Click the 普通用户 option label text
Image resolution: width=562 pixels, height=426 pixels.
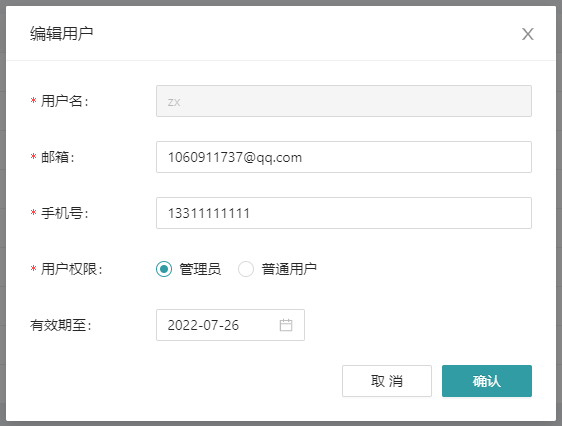coord(289,269)
